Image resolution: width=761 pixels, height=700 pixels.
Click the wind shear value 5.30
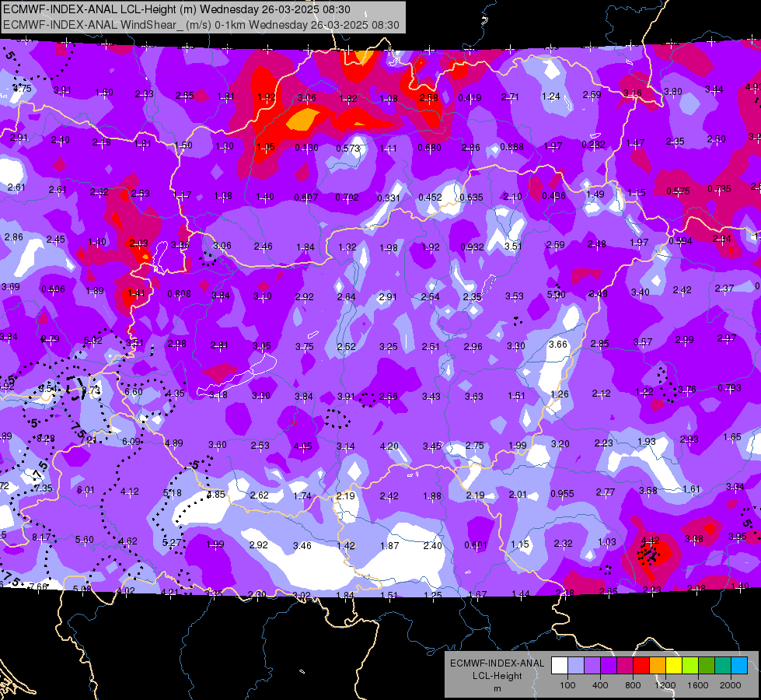tap(557, 294)
